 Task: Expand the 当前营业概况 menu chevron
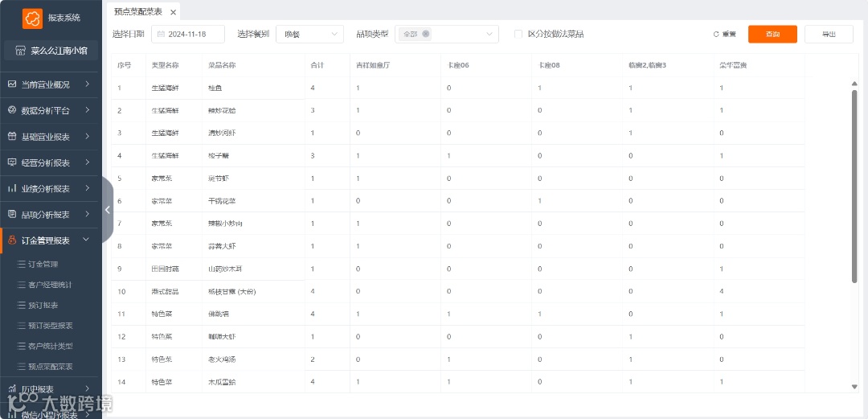coord(88,84)
